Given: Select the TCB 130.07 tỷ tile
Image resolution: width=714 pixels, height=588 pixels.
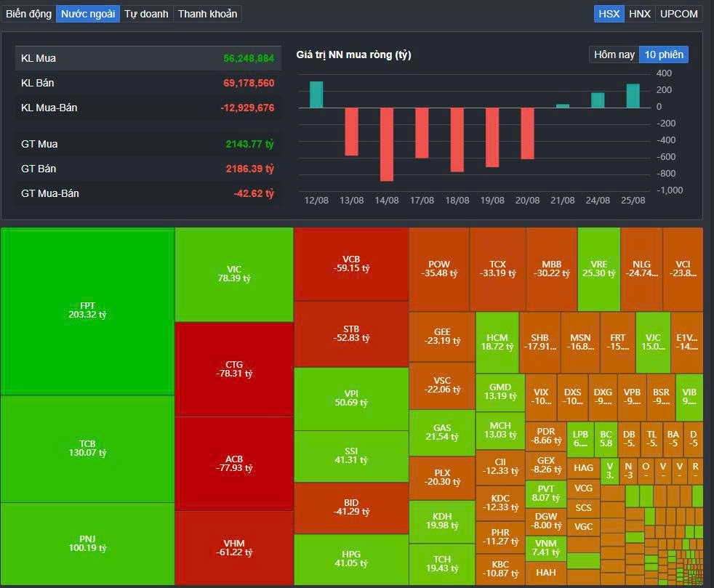Looking at the screenshot, I should tap(87, 448).
